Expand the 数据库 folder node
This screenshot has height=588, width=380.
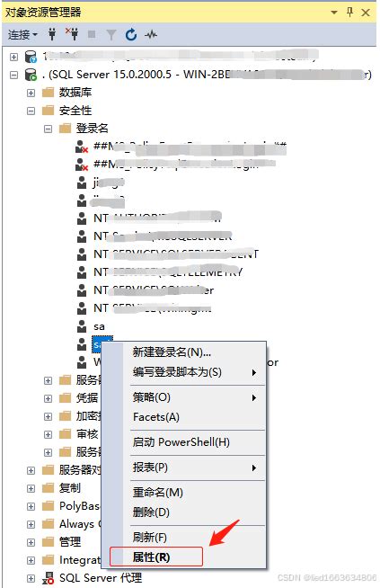pos(31,93)
